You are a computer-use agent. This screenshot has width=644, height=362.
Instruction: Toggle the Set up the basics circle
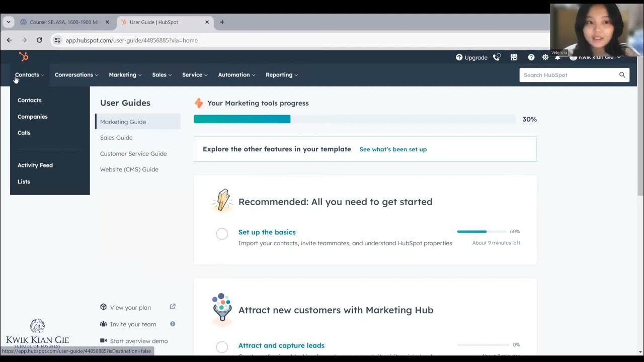(222, 234)
